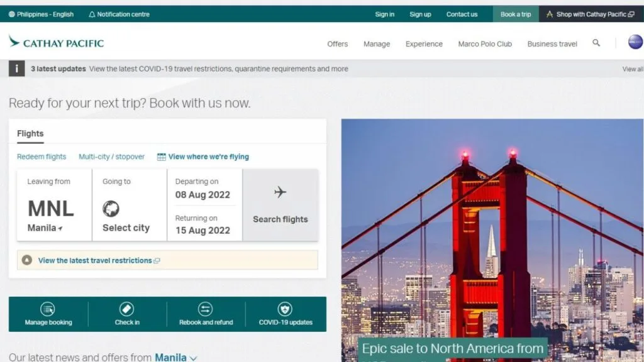Viewport: 644px width, 362px height.
Task: Select the Flights tab
Action: (x=30, y=134)
